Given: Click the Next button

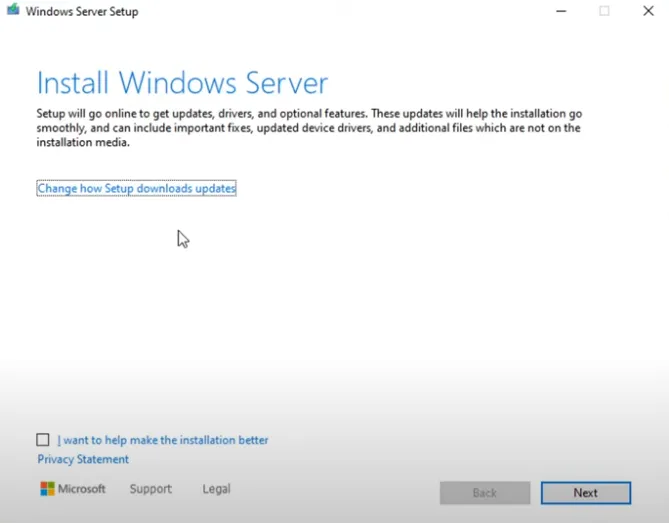Looking at the screenshot, I should 586,493.
